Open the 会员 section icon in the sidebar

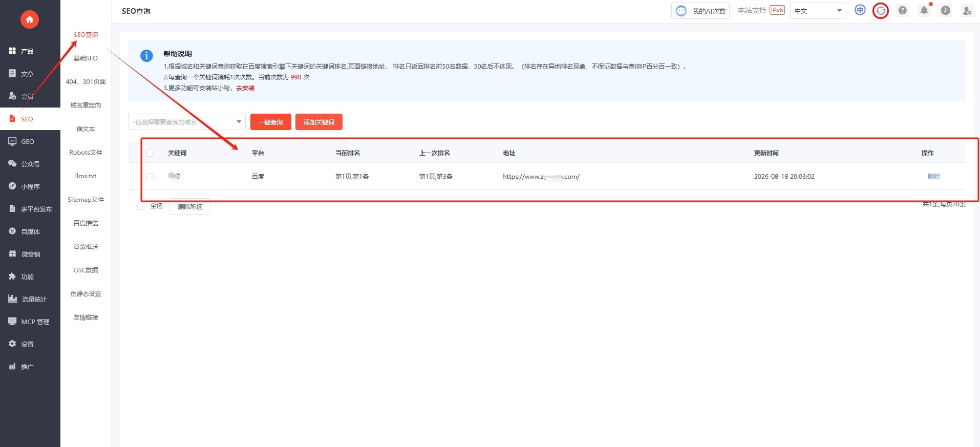(12, 96)
